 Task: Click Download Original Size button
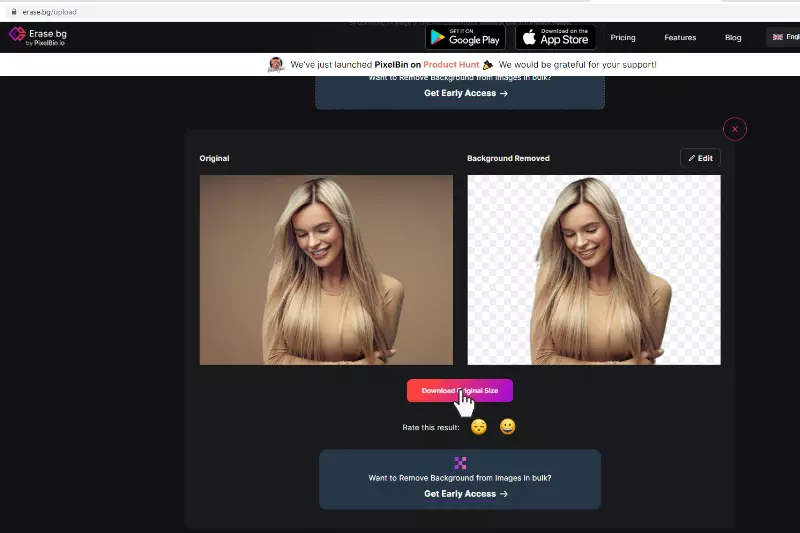coord(460,391)
